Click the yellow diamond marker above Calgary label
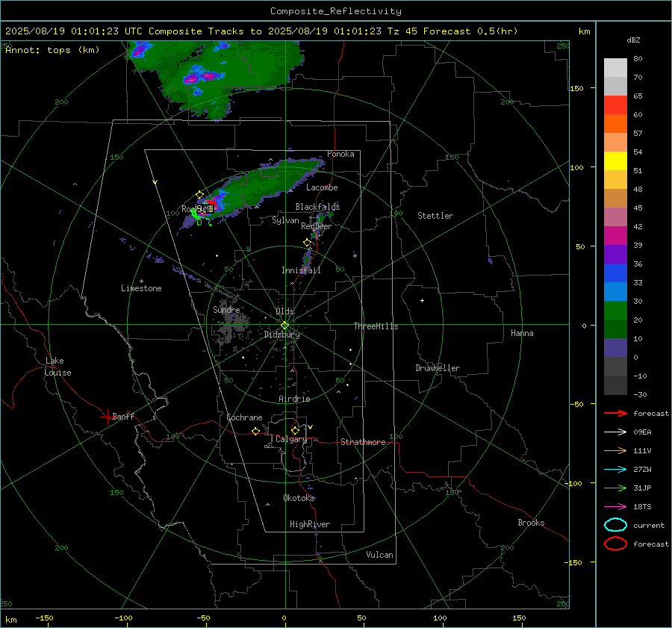Image resolution: width=672 pixels, height=628 pixels. [295, 430]
